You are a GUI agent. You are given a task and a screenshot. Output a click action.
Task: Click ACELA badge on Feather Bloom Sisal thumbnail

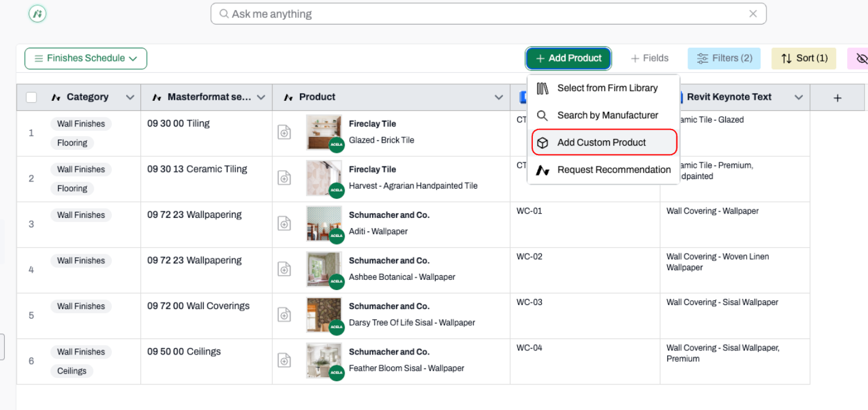point(336,372)
